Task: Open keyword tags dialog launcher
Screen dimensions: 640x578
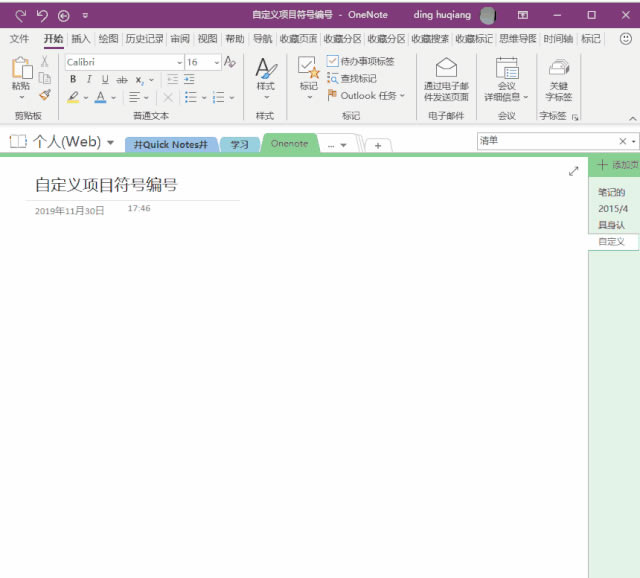Action: [x=575, y=118]
